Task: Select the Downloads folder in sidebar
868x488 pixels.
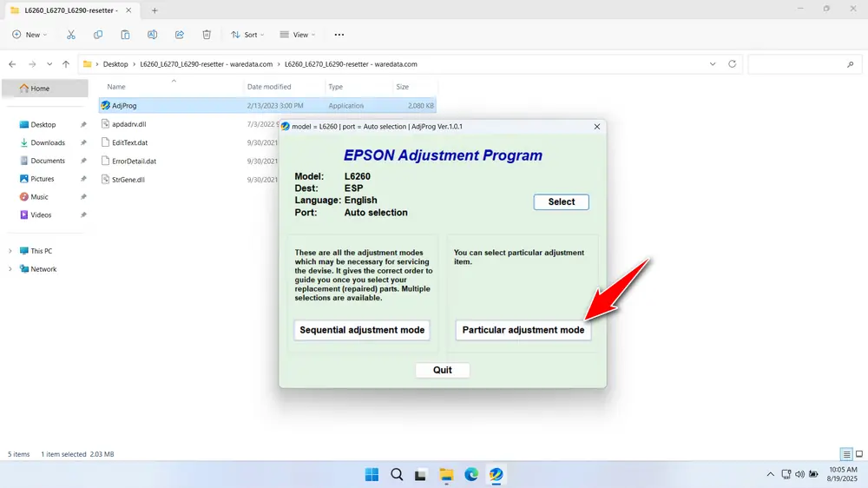Action: click(x=48, y=142)
